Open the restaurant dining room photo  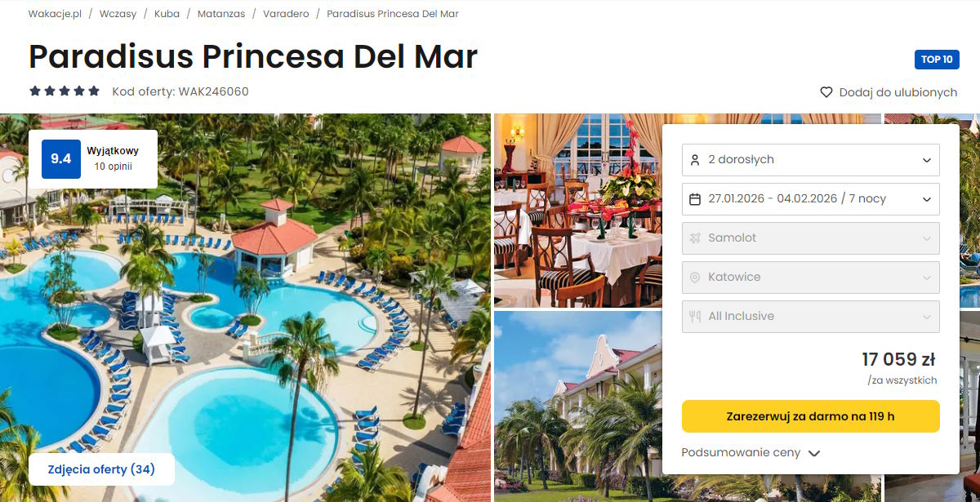tap(578, 211)
